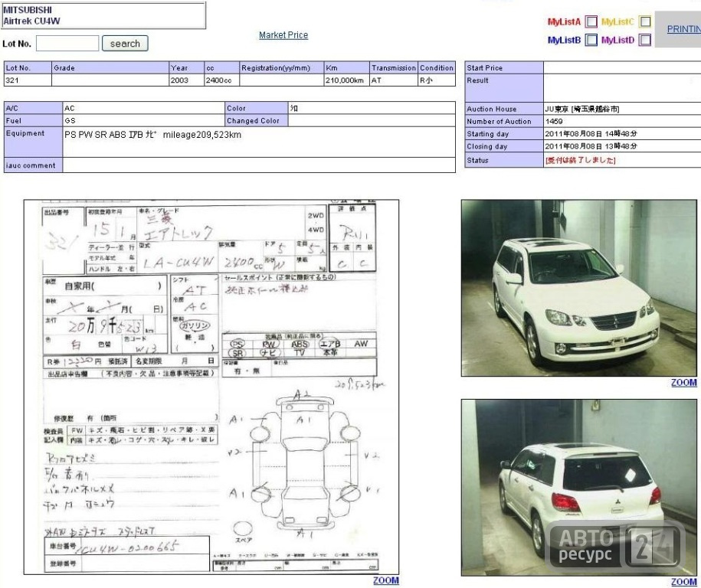Click the MITSUBISHI Airtrek CU4W title
This screenshot has width=701, height=588.
pos(31,15)
